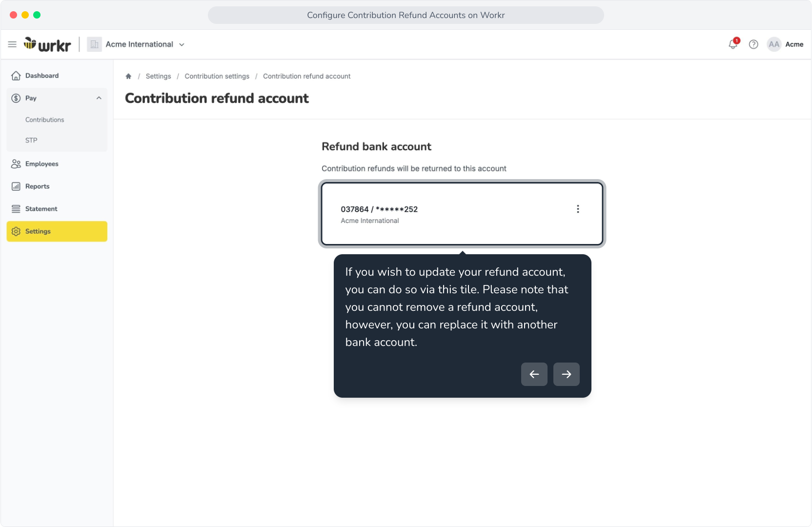Screen dimensions: 812x527
Task: Select the refund bank account tile
Action: (x=462, y=214)
